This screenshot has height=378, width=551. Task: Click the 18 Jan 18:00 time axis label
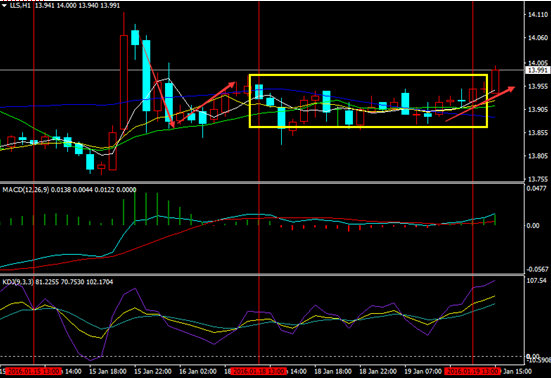click(332, 371)
